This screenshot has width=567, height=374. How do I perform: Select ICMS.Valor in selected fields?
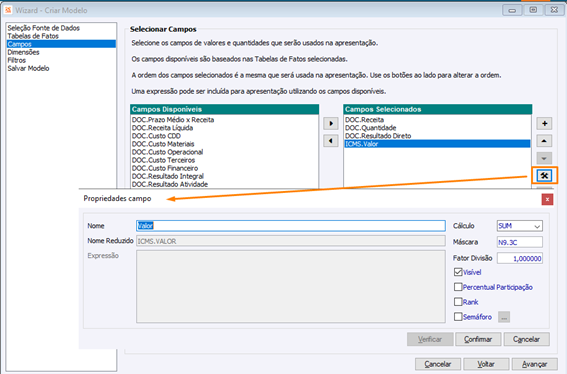437,144
